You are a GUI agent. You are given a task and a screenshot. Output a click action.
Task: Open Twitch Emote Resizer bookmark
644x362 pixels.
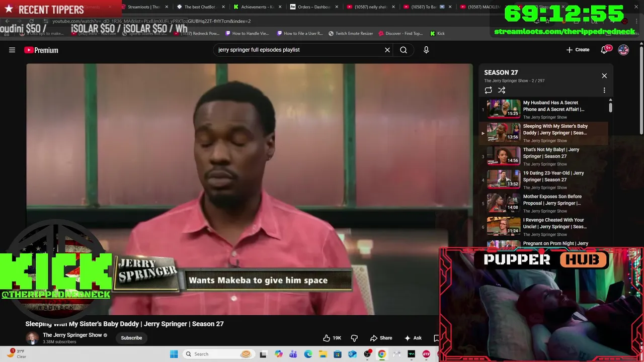[x=351, y=33]
